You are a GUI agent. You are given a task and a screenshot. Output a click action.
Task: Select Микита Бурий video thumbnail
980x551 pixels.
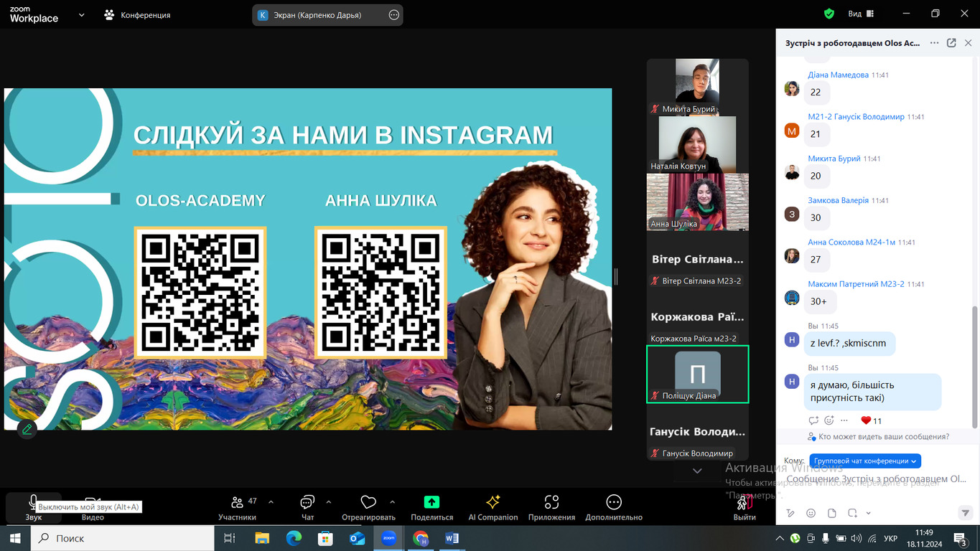tap(697, 87)
